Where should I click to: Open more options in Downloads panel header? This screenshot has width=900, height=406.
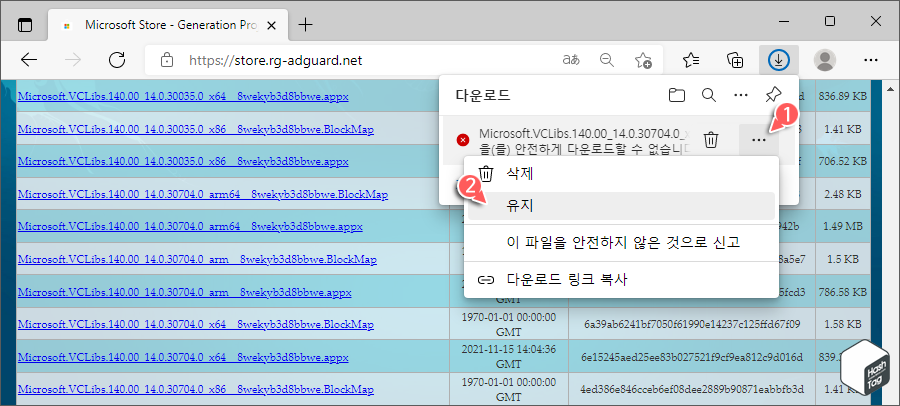pos(741,95)
